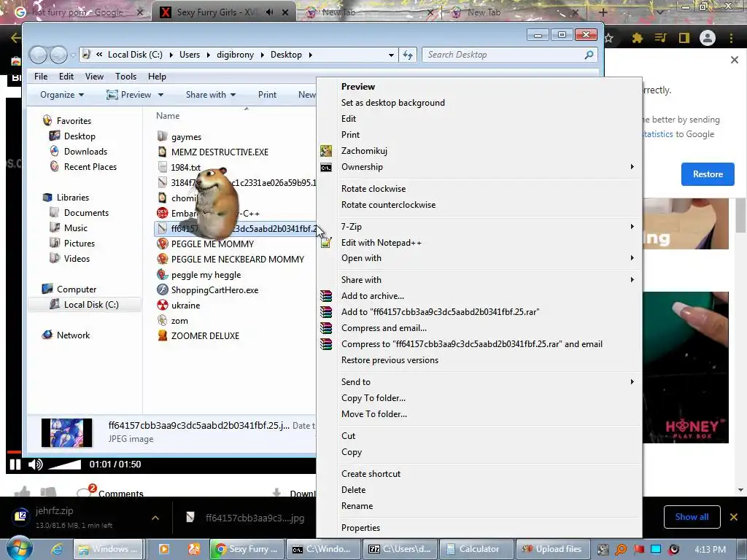Open Calculator from the taskbar
This screenshot has width=747, height=560.
(x=476, y=549)
